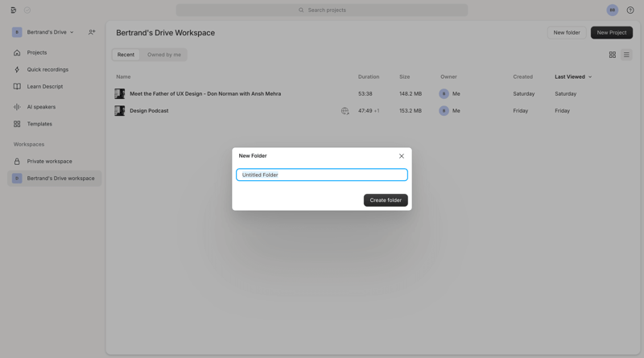Click the Descript logo icon at top left
This screenshot has width=644, height=358.
pos(14,10)
